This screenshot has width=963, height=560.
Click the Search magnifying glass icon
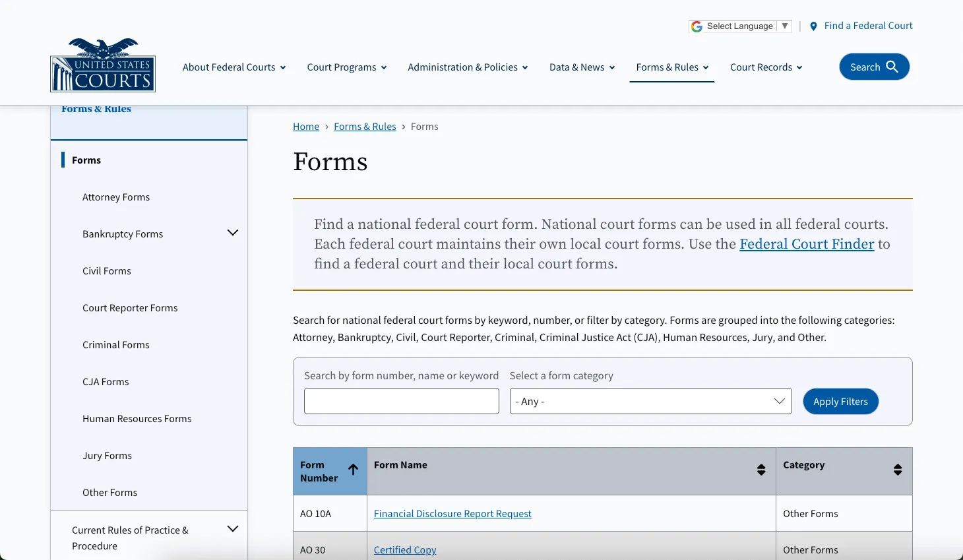coord(892,67)
